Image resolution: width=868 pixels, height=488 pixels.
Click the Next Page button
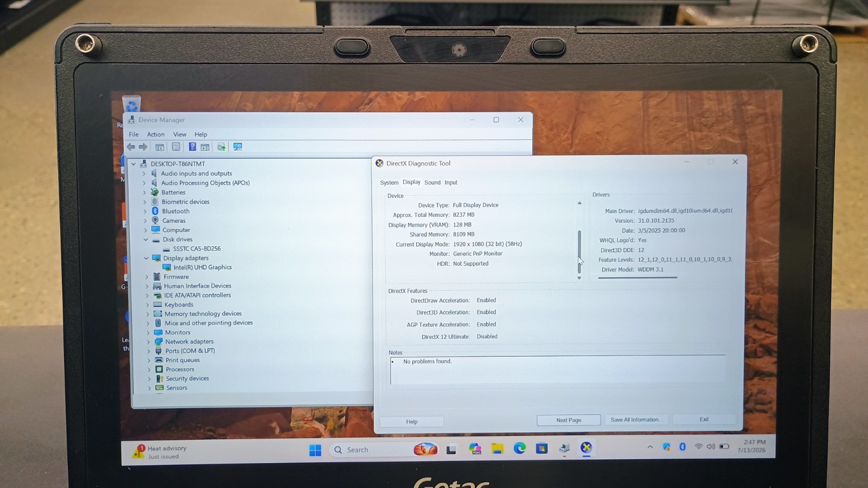pyautogui.click(x=569, y=420)
